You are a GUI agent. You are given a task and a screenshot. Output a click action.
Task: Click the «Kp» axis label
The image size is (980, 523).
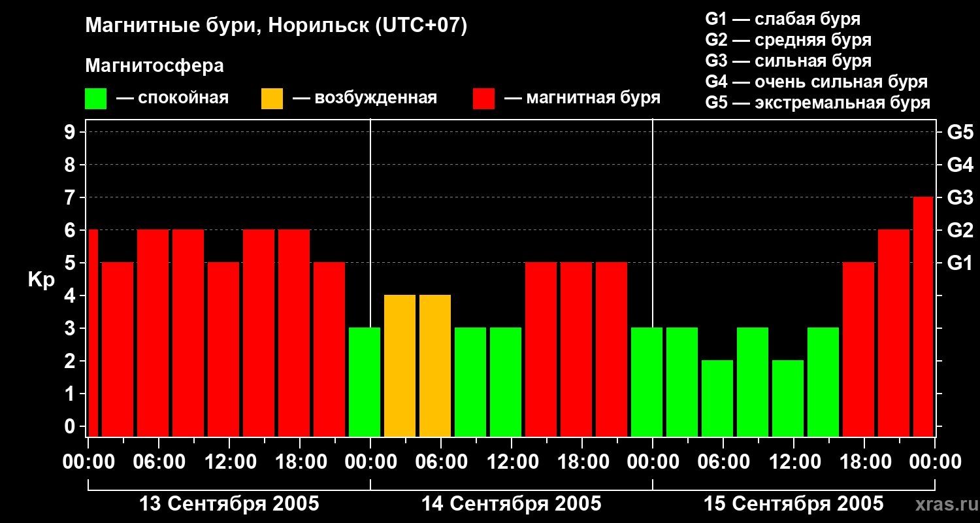point(41,280)
